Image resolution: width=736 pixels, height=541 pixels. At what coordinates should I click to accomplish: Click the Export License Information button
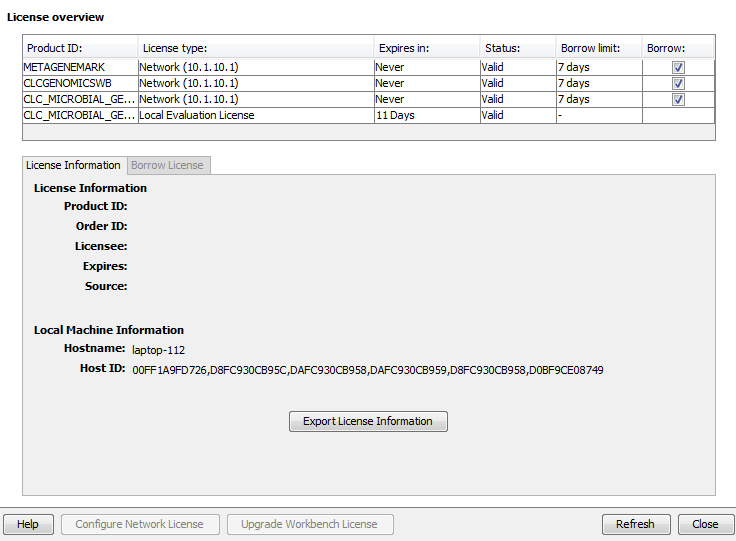368,421
